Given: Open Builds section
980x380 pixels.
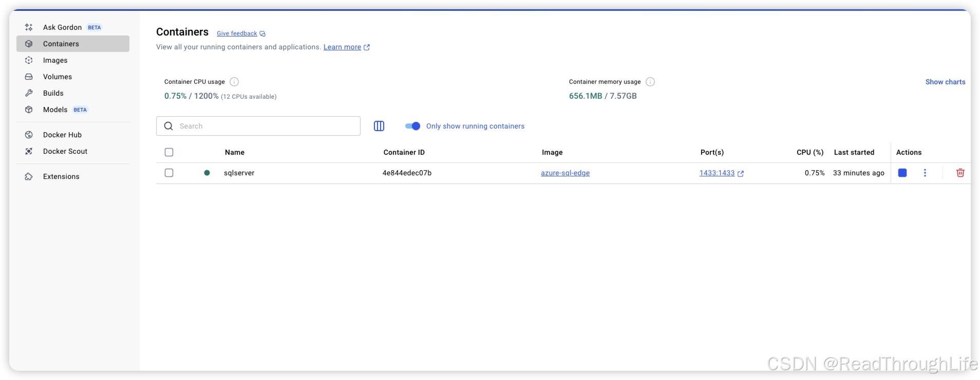Looking at the screenshot, I should [72, 93].
